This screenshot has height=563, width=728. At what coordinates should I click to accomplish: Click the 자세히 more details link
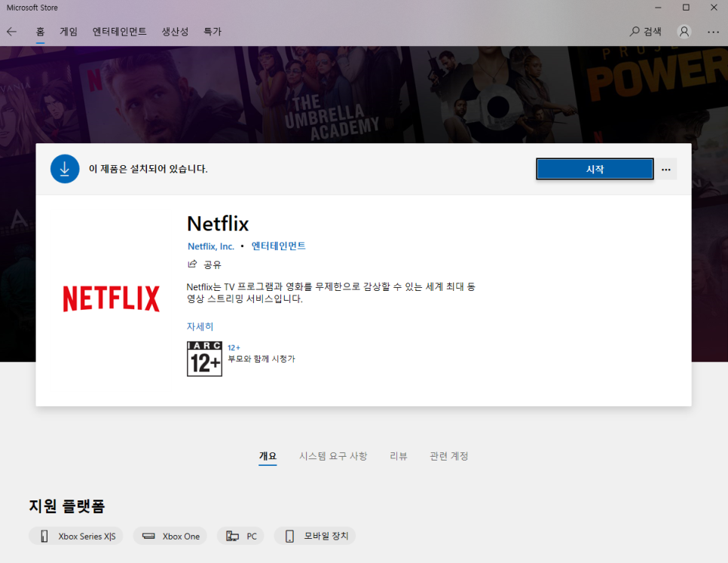click(x=200, y=326)
